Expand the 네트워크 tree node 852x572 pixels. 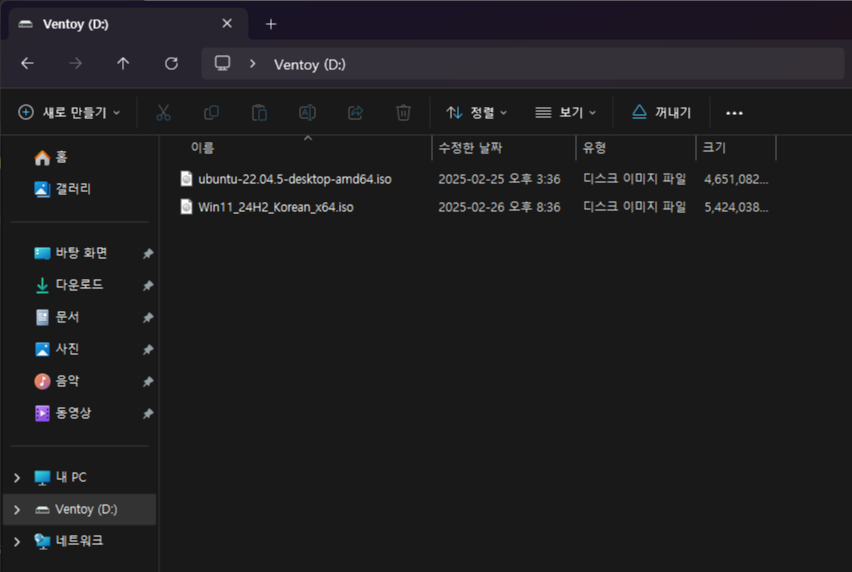(17, 542)
